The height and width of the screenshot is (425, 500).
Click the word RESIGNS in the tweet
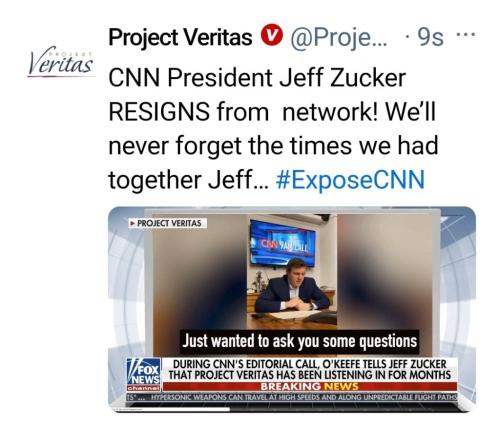159,112
